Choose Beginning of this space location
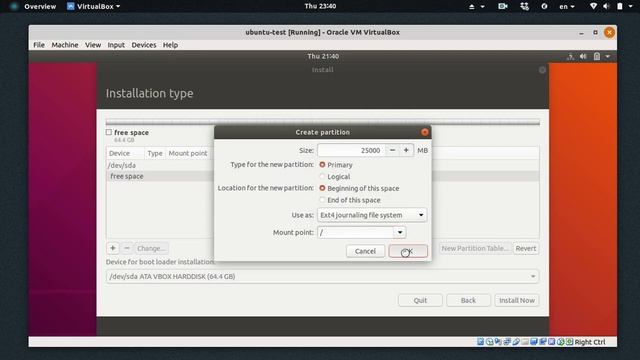The image size is (640, 360). point(322,188)
